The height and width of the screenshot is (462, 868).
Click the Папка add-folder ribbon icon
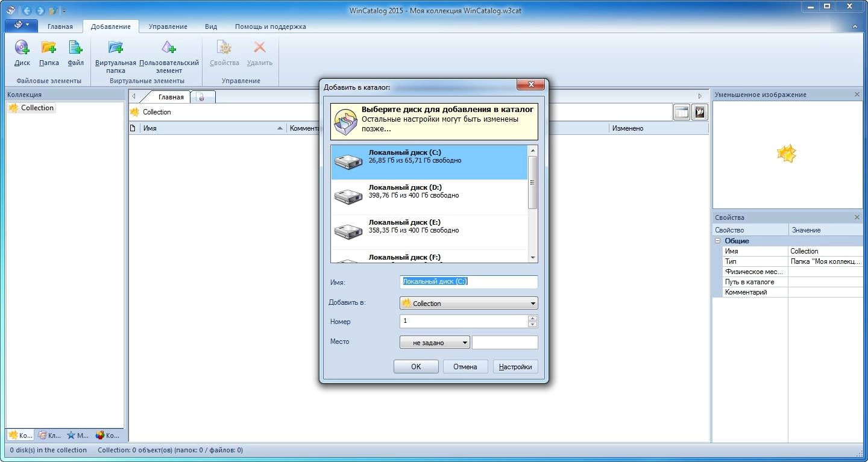click(49, 53)
